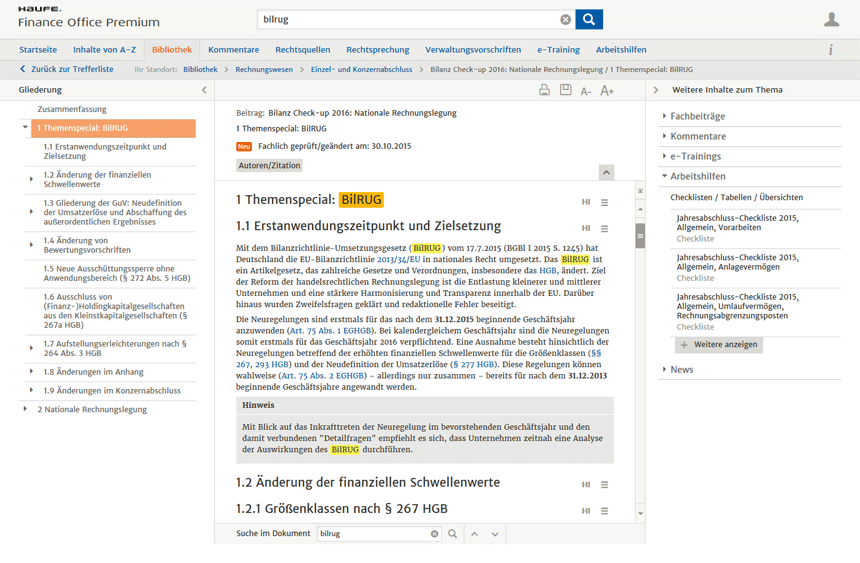Expand the Fachbeiträge section

(x=697, y=116)
